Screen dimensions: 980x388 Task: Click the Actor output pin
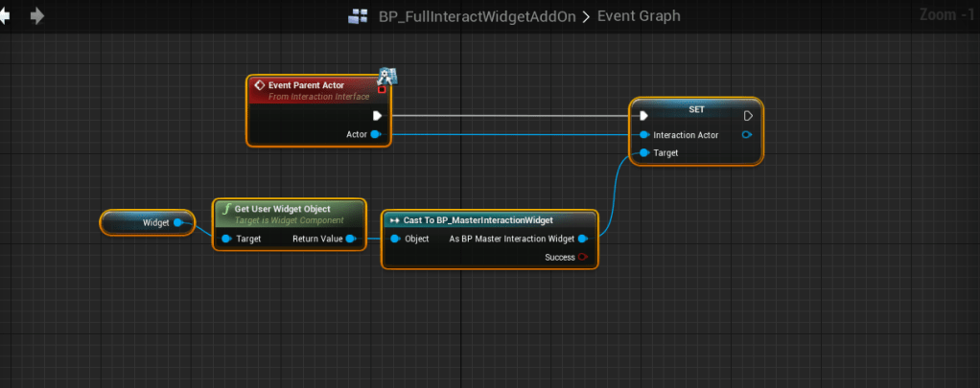coord(376,134)
